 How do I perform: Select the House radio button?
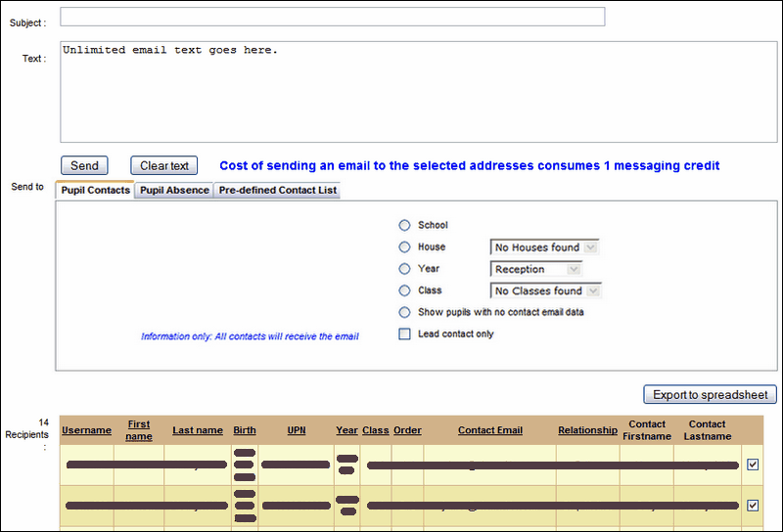[x=404, y=247]
